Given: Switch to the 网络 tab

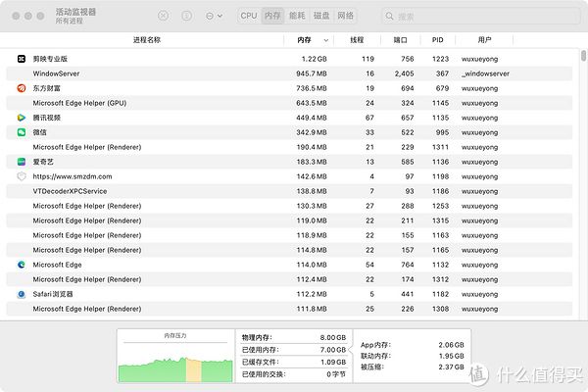Looking at the screenshot, I should (x=346, y=16).
